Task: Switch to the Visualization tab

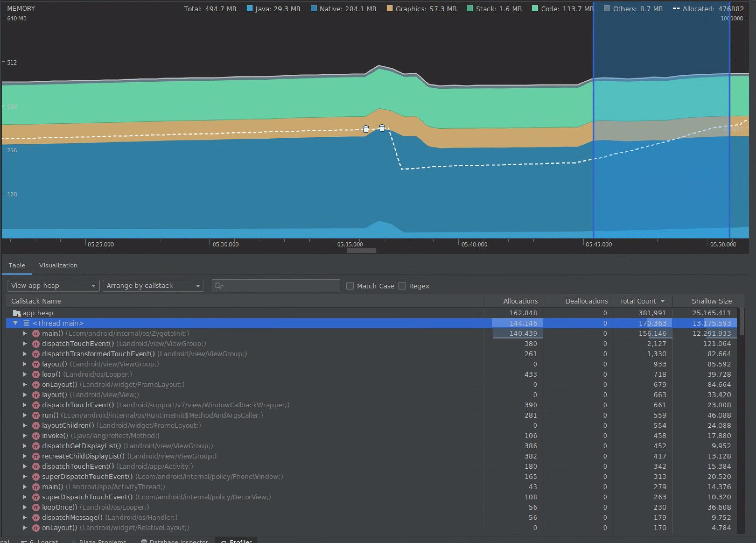Action: (x=58, y=265)
